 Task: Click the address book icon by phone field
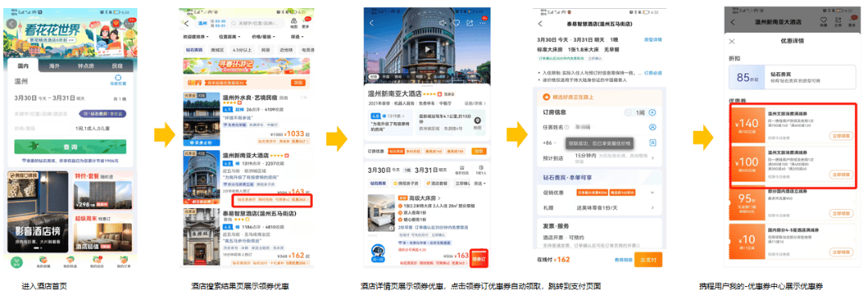(653, 143)
